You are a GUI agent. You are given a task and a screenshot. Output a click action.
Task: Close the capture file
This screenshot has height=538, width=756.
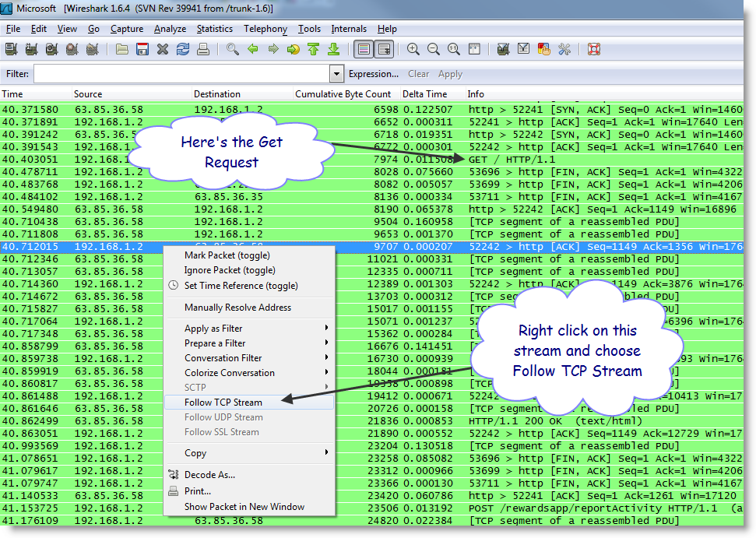(163, 49)
